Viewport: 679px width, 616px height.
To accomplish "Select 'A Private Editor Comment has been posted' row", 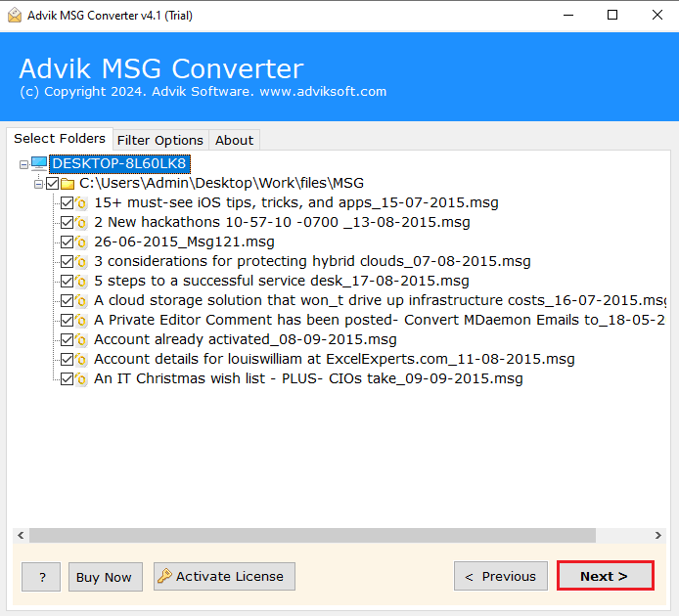I will (380, 320).
